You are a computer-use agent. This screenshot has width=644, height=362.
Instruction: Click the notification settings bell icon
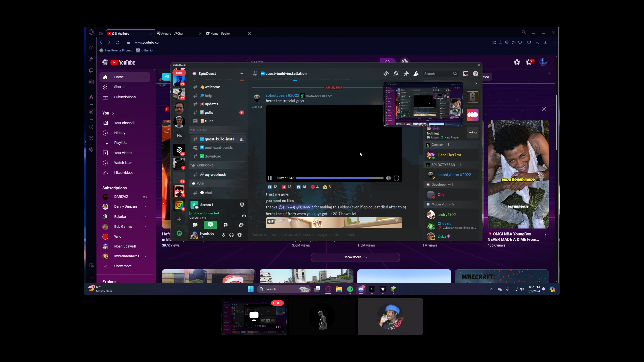click(x=396, y=74)
